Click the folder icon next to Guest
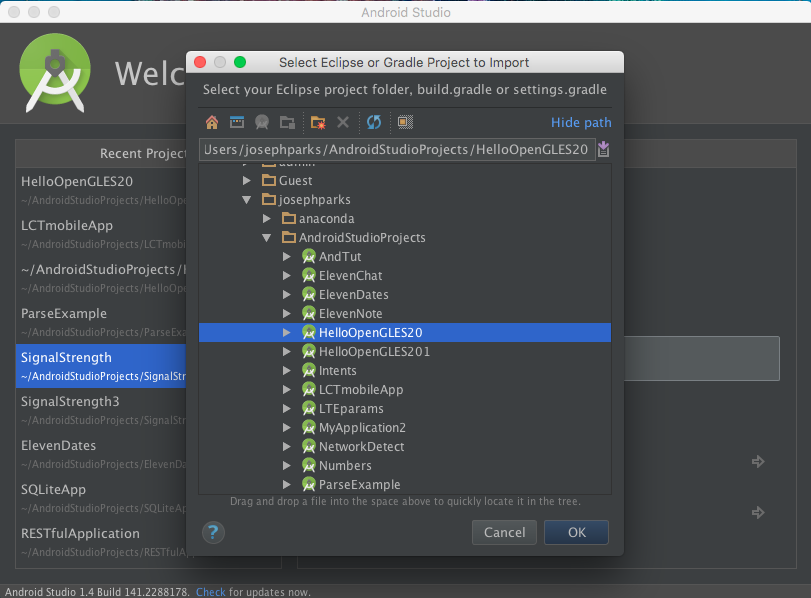 [269, 181]
